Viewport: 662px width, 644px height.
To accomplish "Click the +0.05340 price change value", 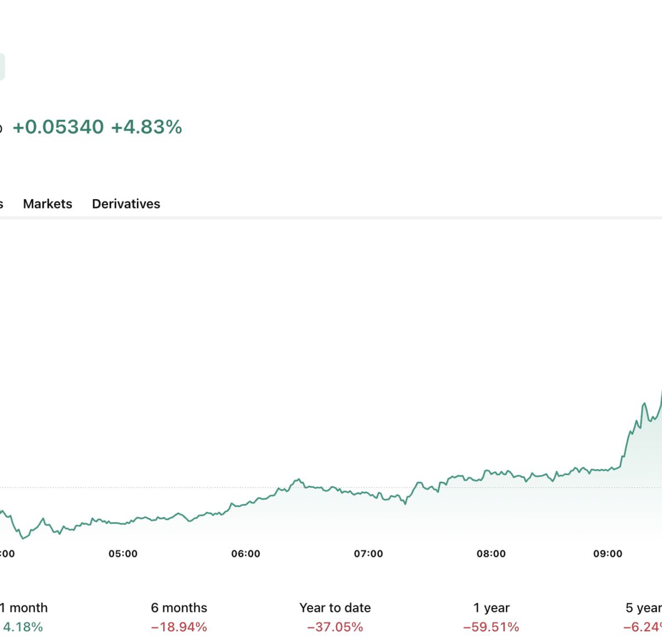I will pos(58,127).
